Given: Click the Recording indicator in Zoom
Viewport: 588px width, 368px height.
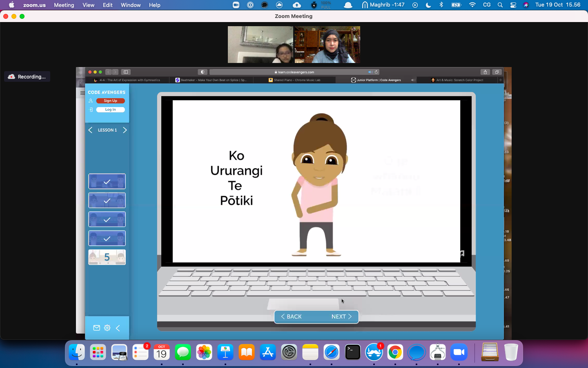Looking at the screenshot, I should [27, 76].
